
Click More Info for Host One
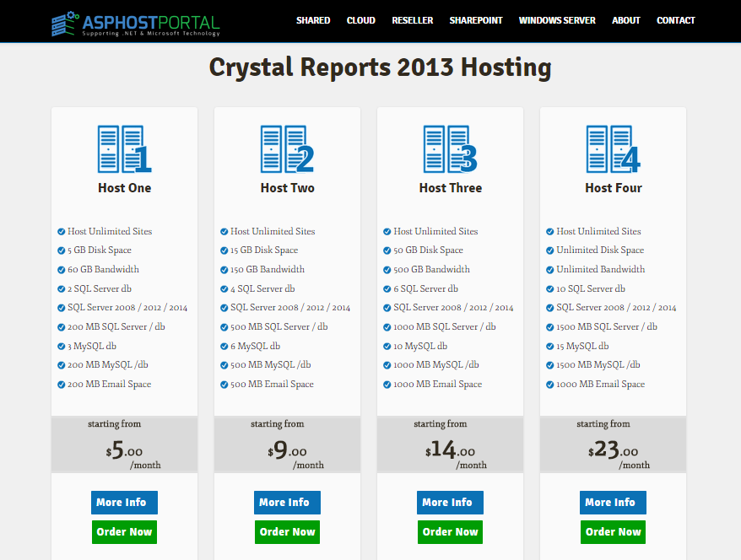point(124,503)
